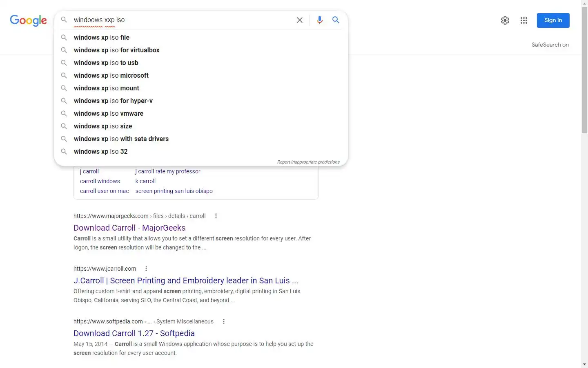Click the Sign in button
The image size is (588, 368).
pyautogui.click(x=553, y=20)
